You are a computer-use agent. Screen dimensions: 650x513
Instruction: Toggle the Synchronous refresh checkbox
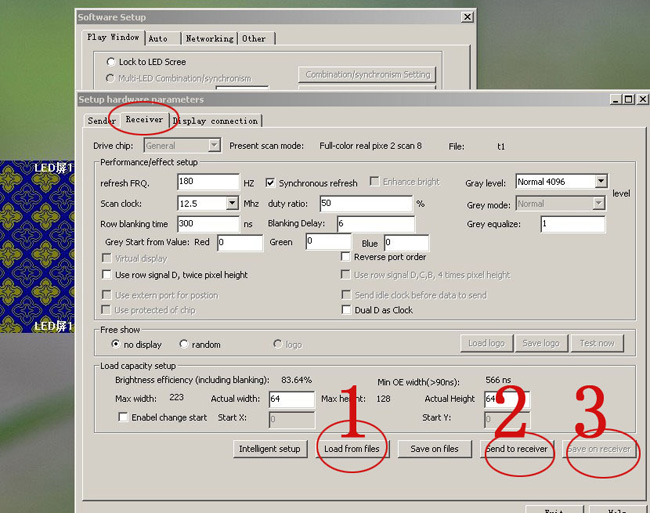[x=271, y=183]
